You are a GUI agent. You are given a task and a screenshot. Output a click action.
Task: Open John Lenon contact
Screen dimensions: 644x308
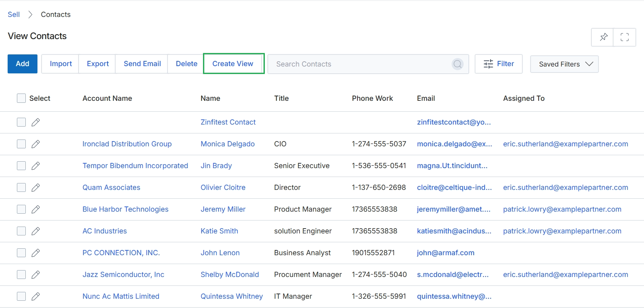click(220, 253)
